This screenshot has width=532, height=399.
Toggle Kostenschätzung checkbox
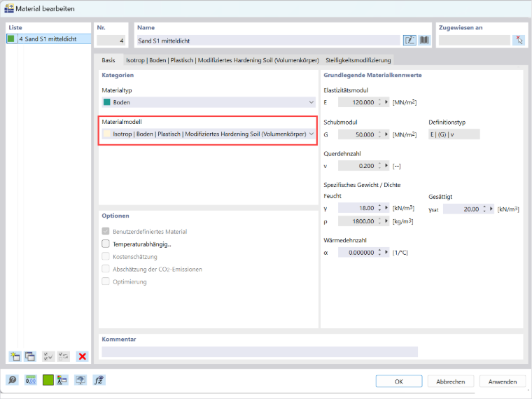point(106,256)
